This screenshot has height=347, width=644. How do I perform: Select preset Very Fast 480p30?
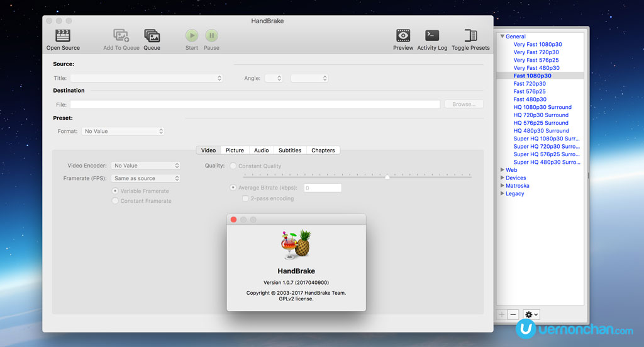tap(536, 68)
